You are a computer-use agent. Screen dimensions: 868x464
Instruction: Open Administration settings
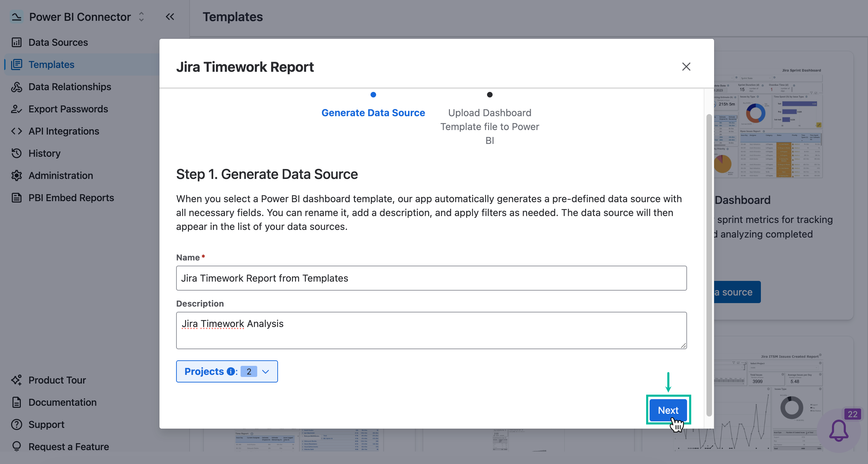pyautogui.click(x=61, y=175)
